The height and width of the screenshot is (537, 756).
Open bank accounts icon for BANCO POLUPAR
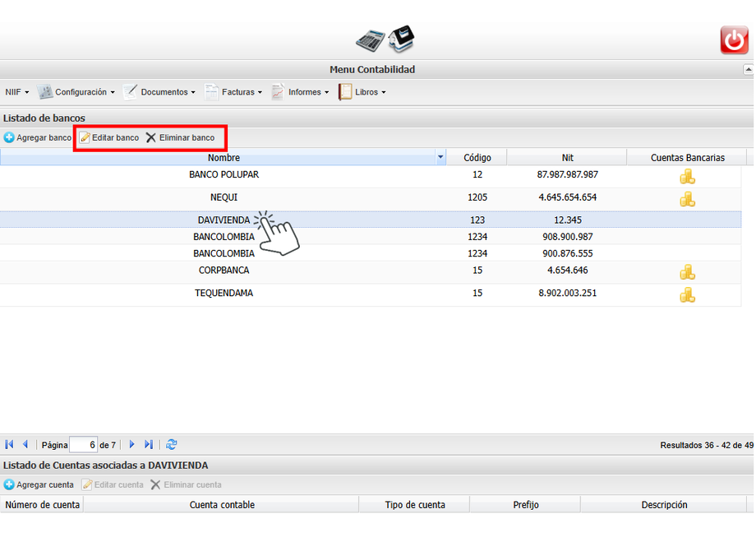tap(688, 177)
